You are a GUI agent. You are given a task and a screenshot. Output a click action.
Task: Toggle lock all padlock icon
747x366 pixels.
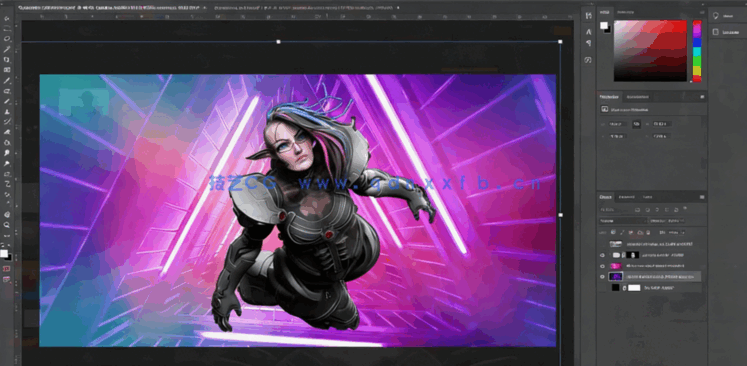pyautogui.click(x=649, y=233)
